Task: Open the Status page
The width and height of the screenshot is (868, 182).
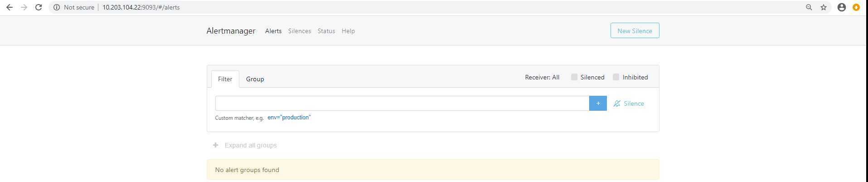Action: [x=326, y=31]
